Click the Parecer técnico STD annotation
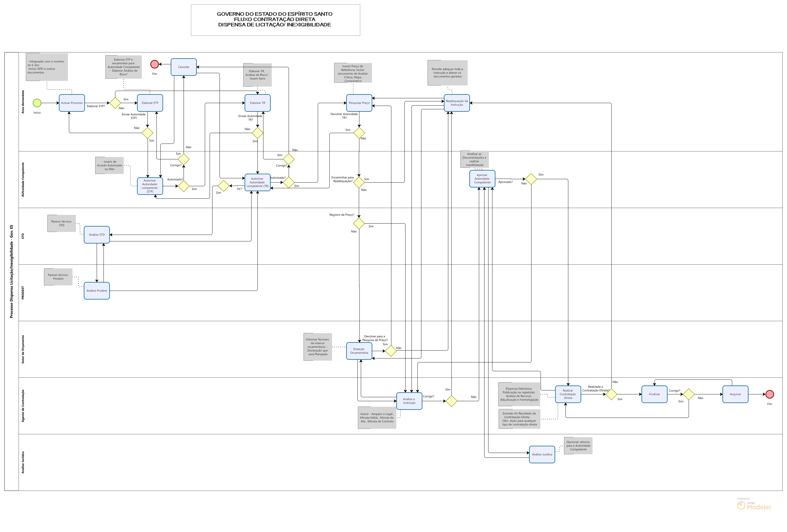The width and height of the screenshot is (787, 532). point(62,223)
